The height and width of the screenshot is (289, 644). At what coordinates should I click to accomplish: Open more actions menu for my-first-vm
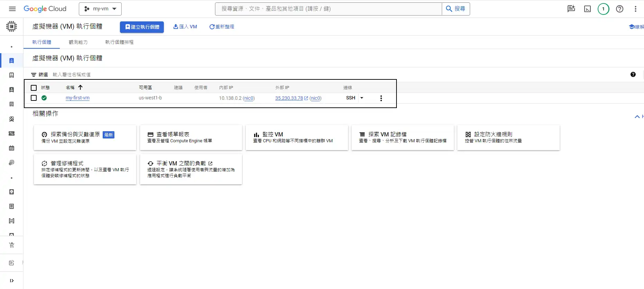coord(381,98)
